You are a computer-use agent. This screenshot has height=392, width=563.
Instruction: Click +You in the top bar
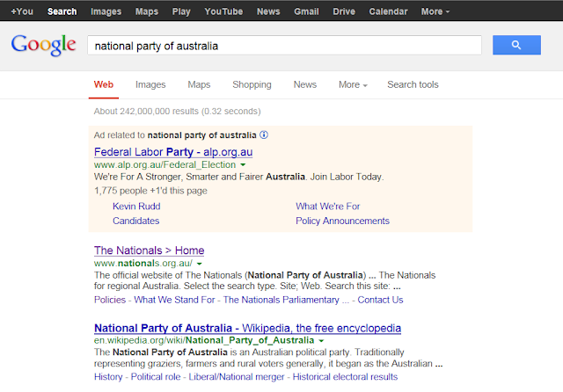click(x=22, y=11)
